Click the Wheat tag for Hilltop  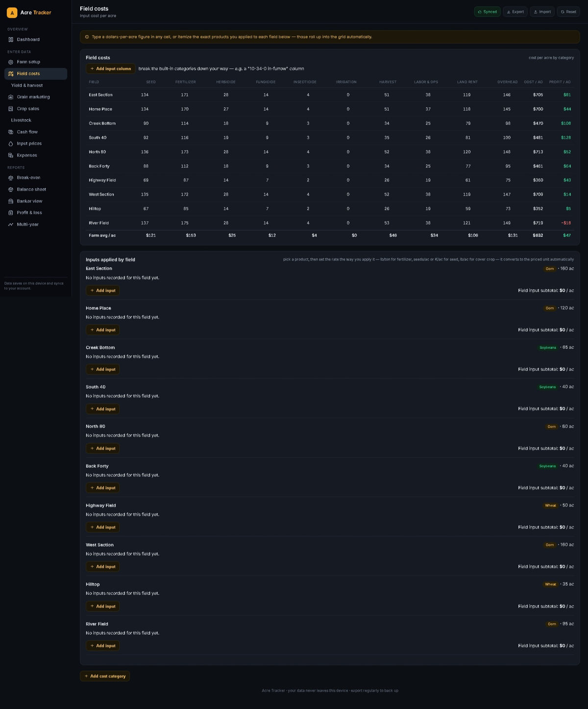(x=551, y=584)
